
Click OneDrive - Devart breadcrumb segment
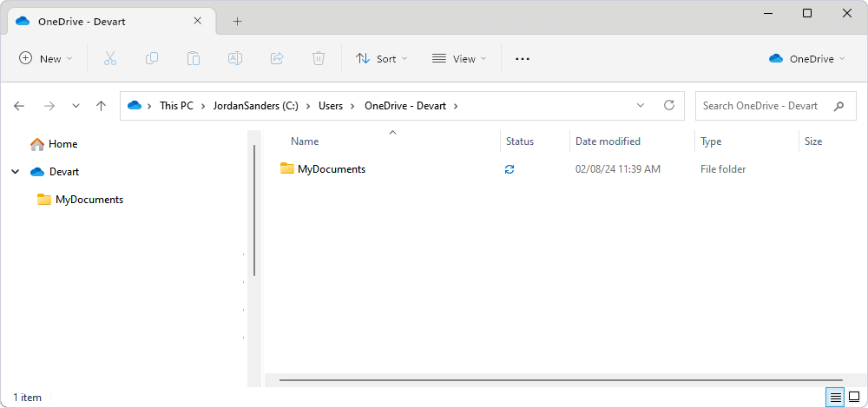coord(405,106)
